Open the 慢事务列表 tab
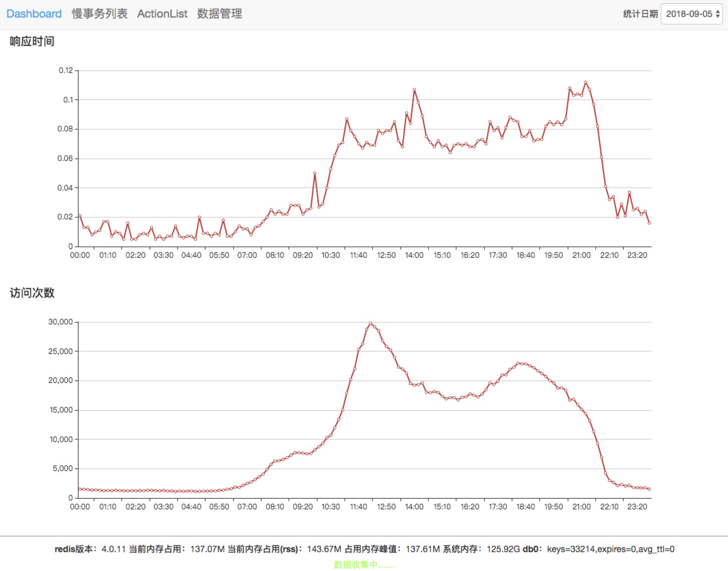The width and height of the screenshot is (728, 571). pos(99,14)
